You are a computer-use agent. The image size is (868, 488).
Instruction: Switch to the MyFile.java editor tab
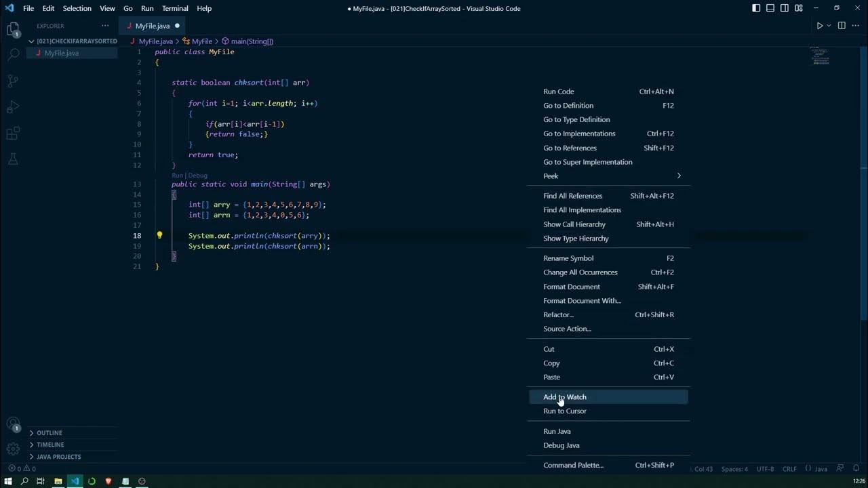click(x=153, y=26)
